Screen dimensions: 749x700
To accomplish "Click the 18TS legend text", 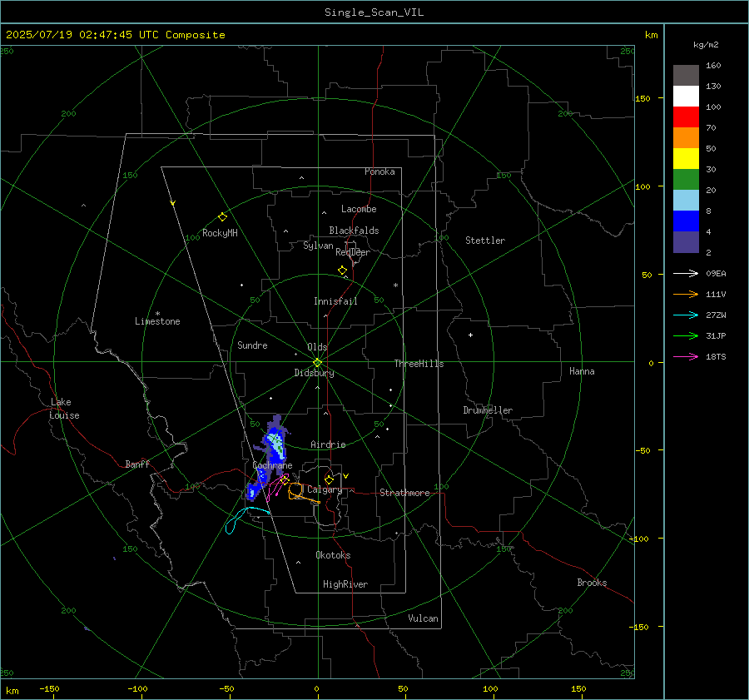I will (716, 356).
